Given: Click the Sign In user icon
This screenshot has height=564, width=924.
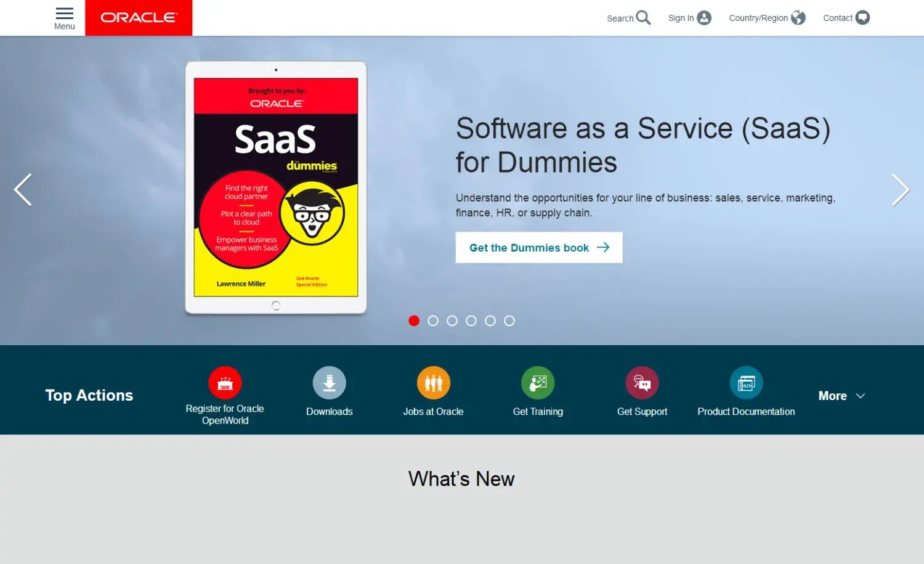Looking at the screenshot, I should pyautogui.click(x=704, y=18).
